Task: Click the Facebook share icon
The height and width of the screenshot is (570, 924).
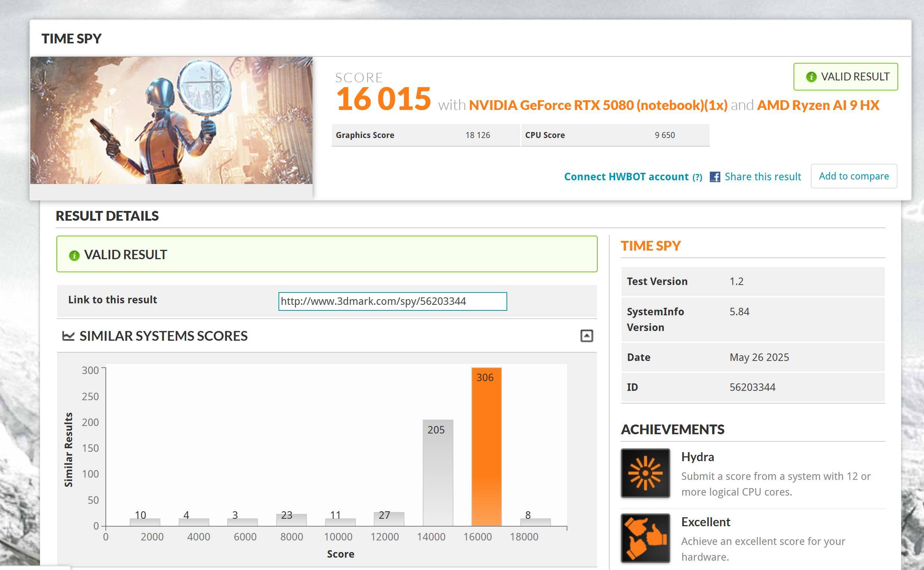Action: pyautogui.click(x=715, y=177)
